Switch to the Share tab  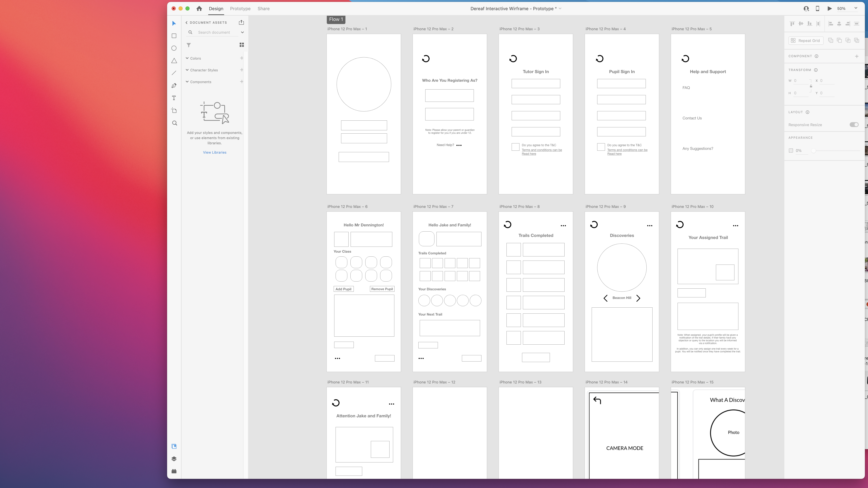(x=263, y=8)
